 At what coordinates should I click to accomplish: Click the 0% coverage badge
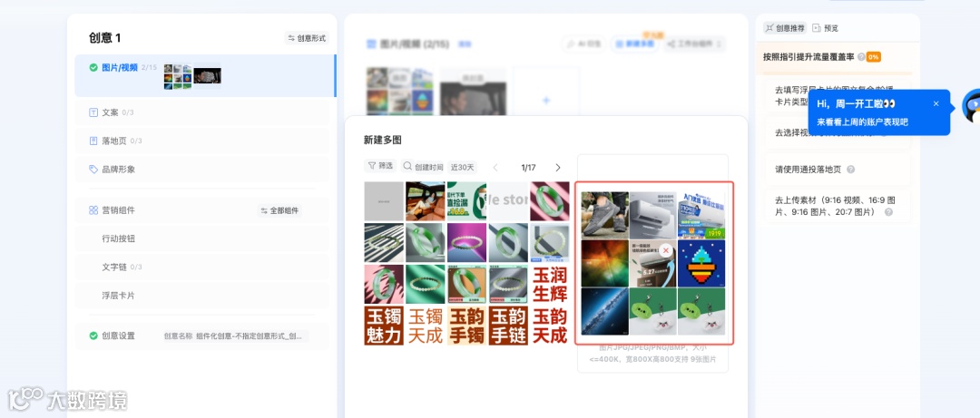(x=873, y=57)
